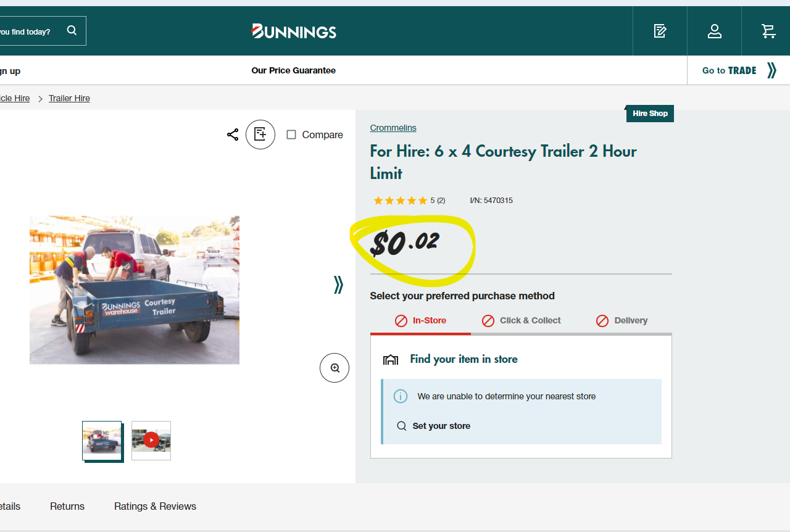
Task: Click the store building icon
Action: [x=391, y=359]
